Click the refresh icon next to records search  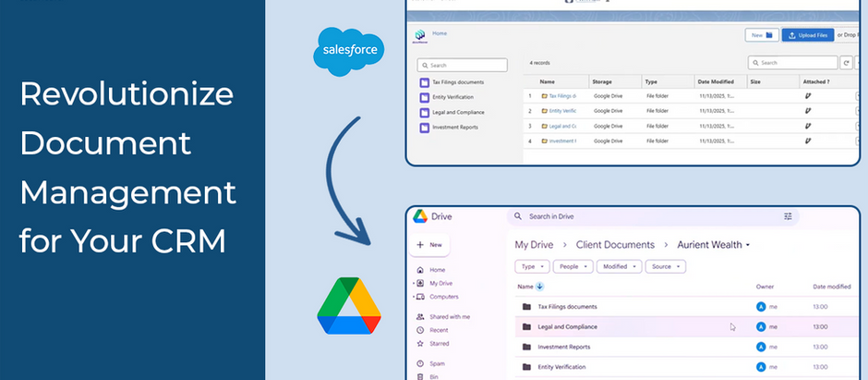tap(846, 63)
